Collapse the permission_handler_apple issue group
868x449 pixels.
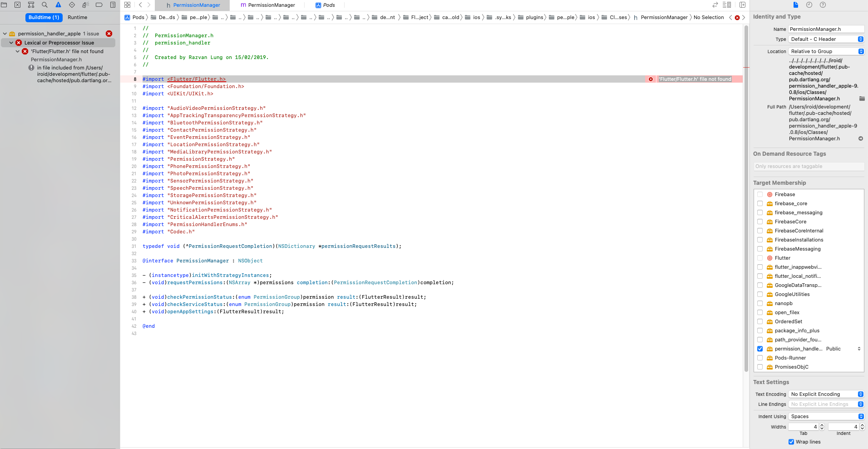5,34
